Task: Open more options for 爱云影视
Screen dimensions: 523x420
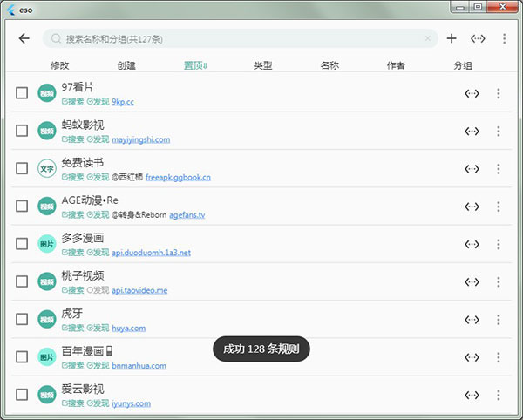Action: (x=499, y=395)
